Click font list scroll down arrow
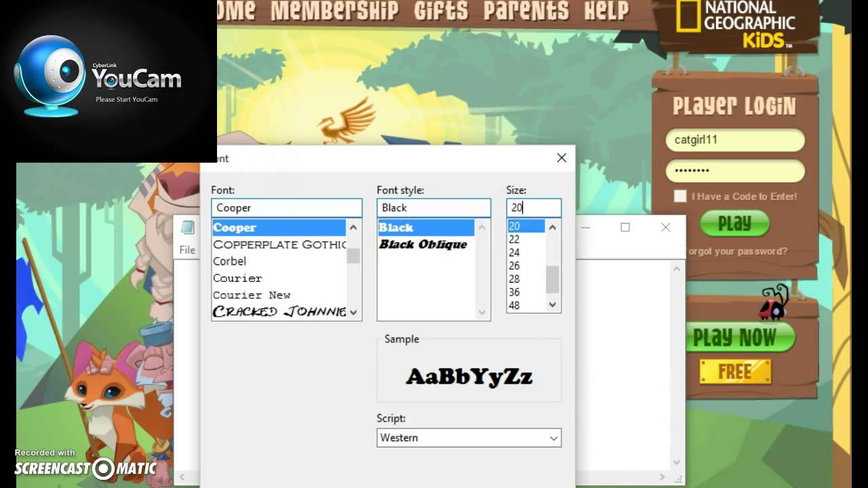 click(x=353, y=312)
